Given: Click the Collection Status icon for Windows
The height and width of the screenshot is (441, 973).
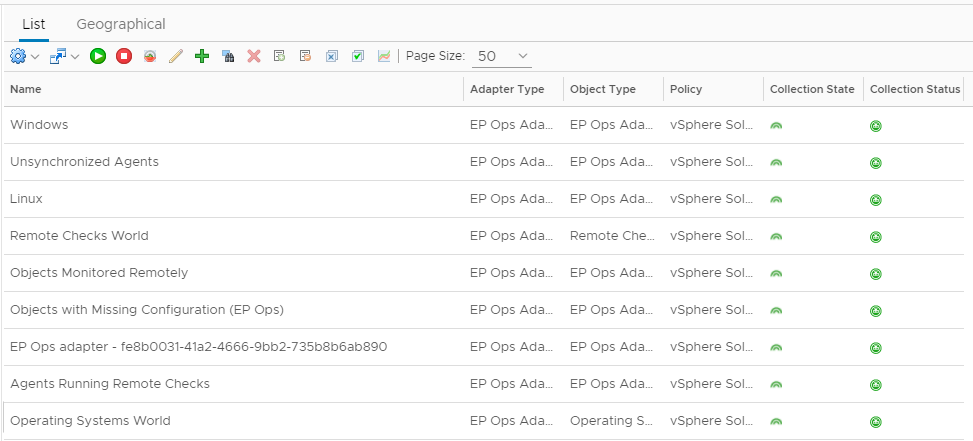Looking at the screenshot, I should tap(876, 126).
